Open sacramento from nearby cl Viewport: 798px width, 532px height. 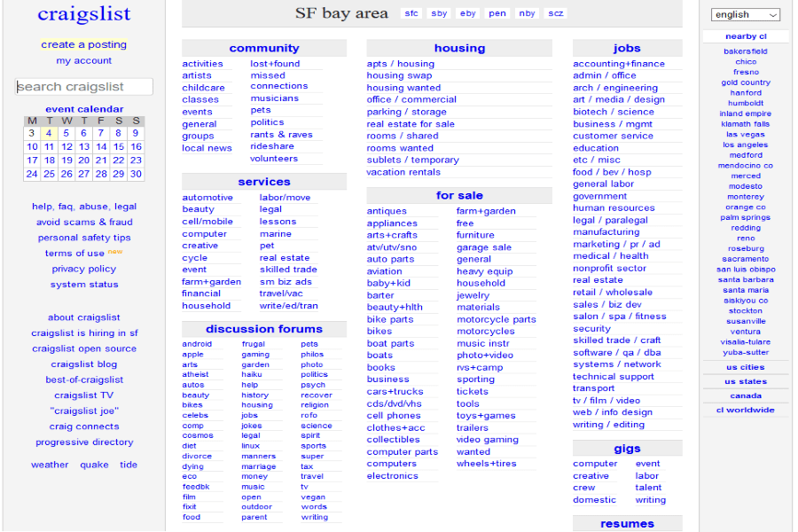745,259
